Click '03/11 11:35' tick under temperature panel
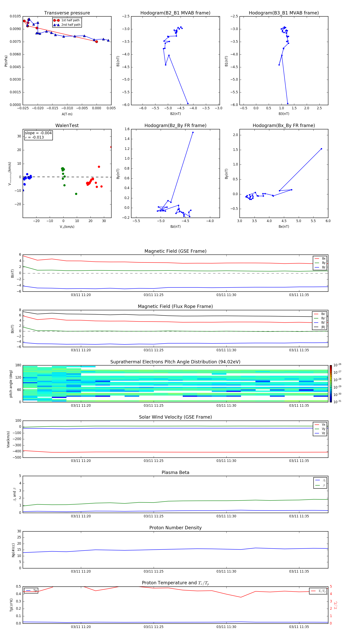 tap(299, 627)
